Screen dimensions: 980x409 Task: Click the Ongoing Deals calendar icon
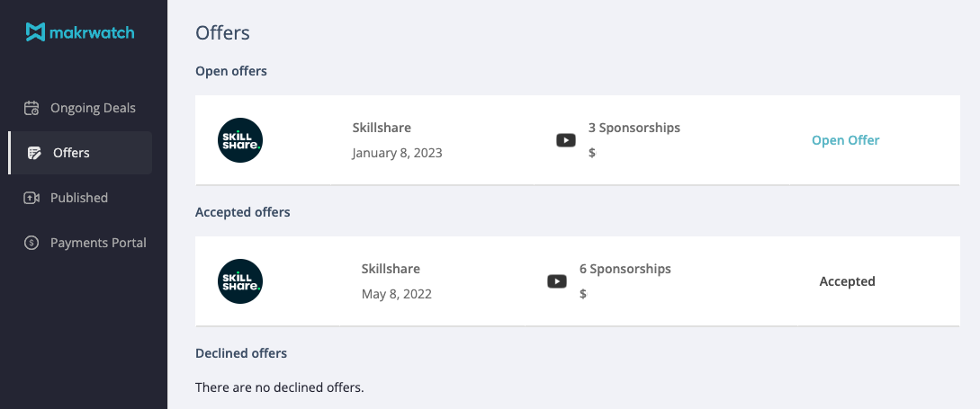31,108
